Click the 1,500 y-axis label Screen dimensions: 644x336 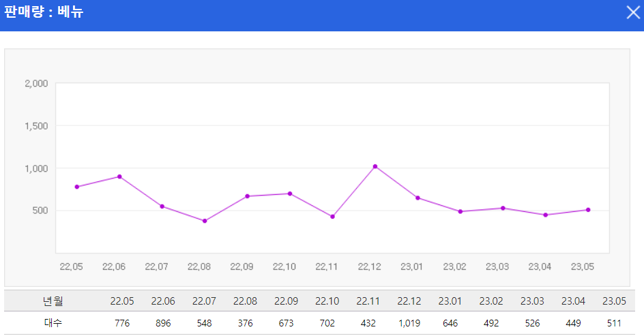[36, 126]
